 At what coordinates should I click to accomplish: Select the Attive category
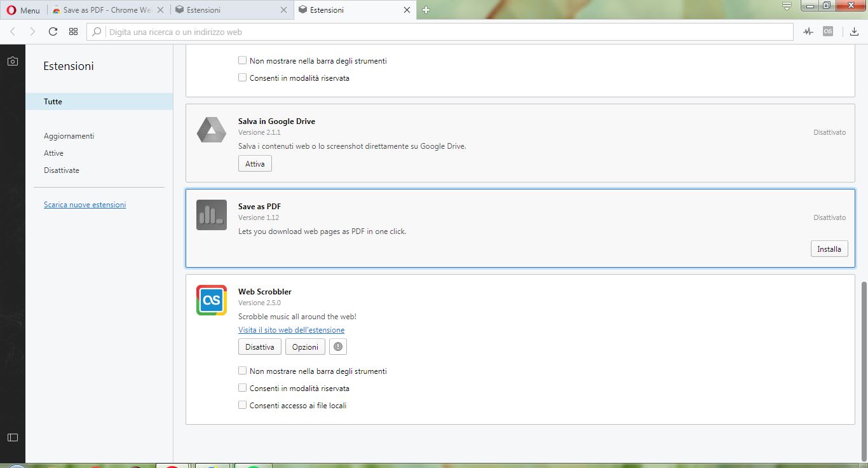point(53,153)
